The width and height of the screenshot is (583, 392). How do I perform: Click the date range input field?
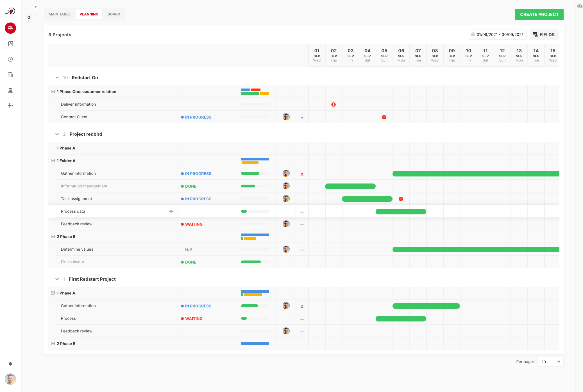pyautogui.click(x=497, y=35)
